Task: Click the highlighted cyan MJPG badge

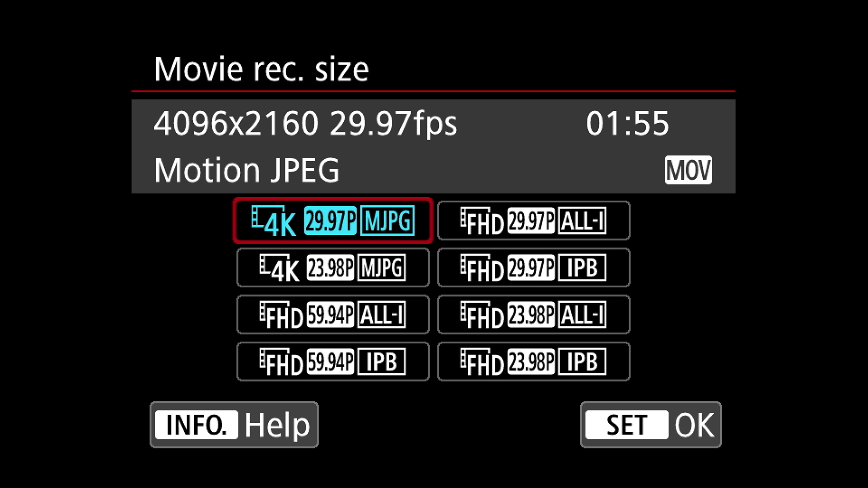Action: tap(387, 220)
